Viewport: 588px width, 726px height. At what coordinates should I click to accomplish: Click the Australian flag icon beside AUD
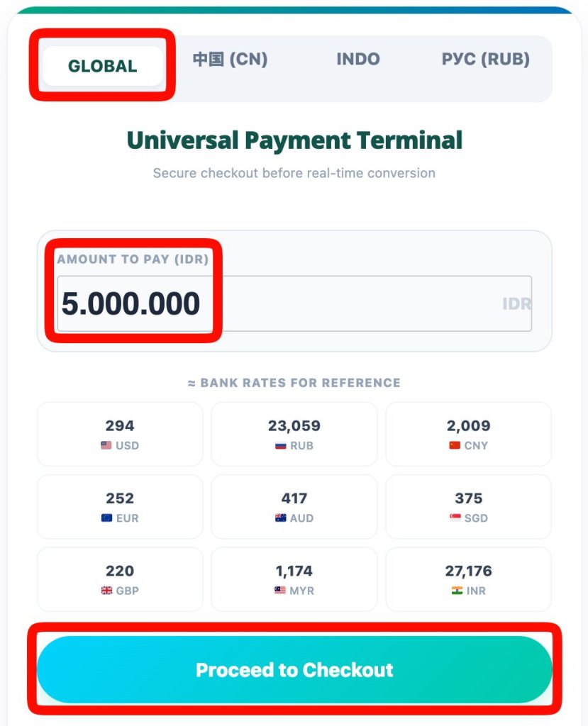[281, 518]
